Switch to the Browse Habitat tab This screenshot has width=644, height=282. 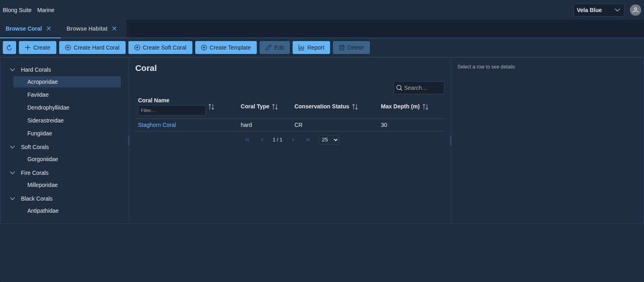click(87, 29)
